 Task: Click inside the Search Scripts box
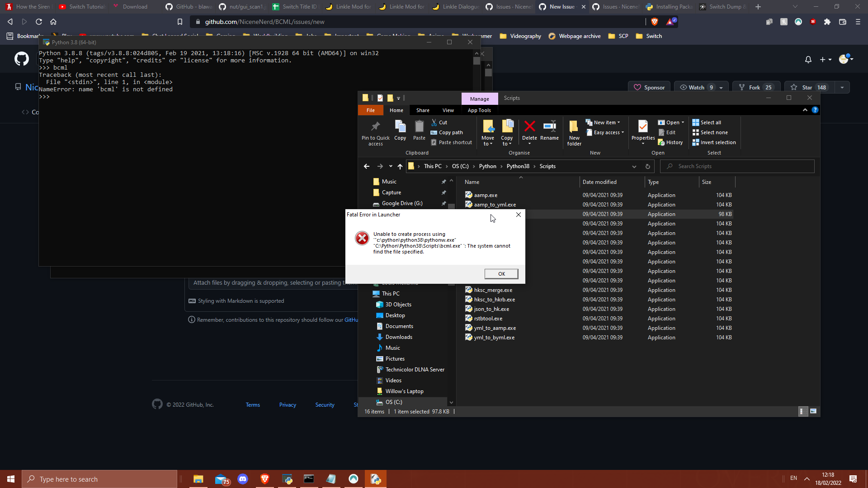click(737, 166)
